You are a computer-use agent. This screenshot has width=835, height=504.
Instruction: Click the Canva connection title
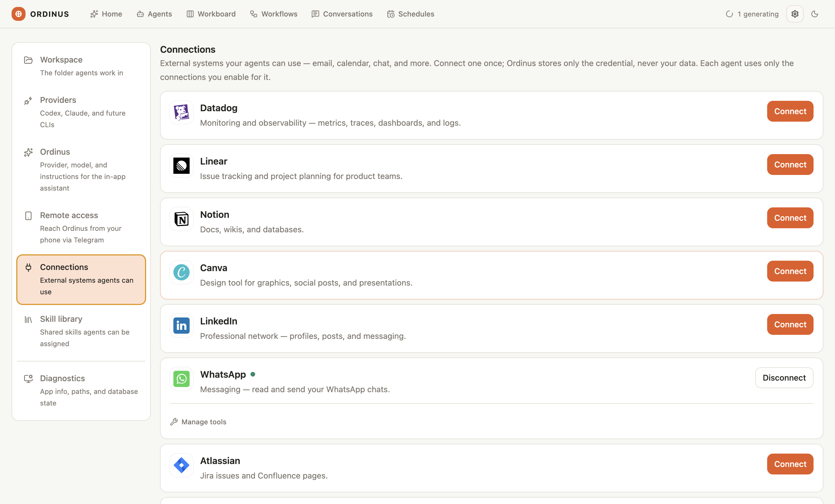pos(213,268)
